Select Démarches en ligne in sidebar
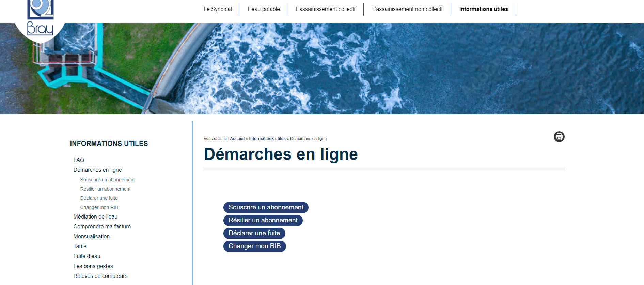Screen dimensions: 644x285 click(97, 170)
